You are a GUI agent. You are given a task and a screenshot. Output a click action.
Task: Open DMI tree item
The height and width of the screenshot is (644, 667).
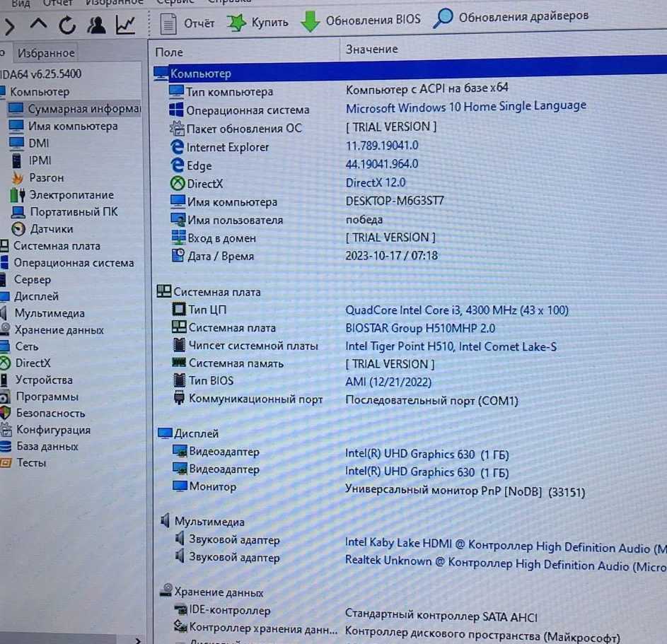click(30, 144)
